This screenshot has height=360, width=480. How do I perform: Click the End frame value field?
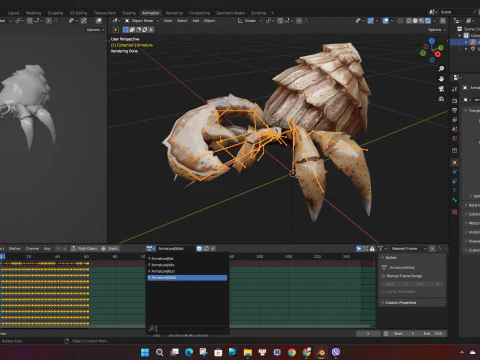click(432, 334)
